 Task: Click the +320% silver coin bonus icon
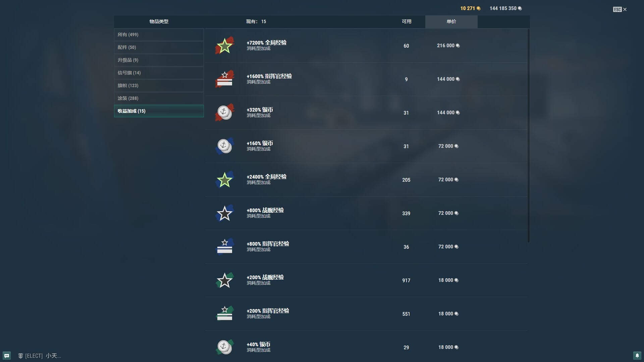(x=224, y=113)
